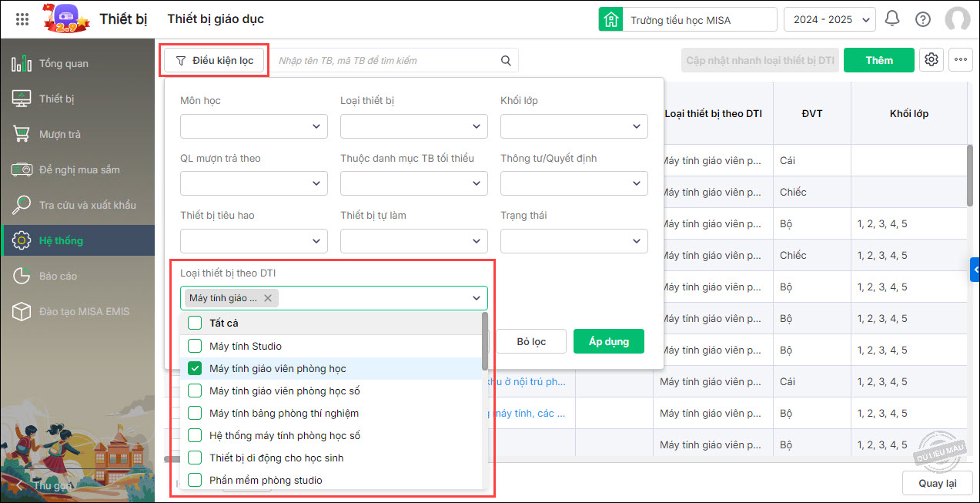
Task: Click the search magnifier icon
Action: tap(506, 61)
